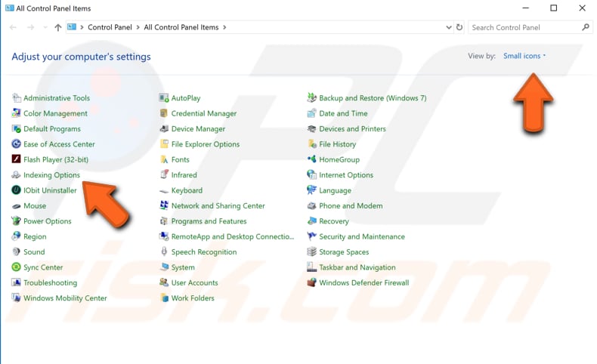Viewport: 597px width, 364px height.
Task: Click the Sync Center icon
Action: point(16,267)
